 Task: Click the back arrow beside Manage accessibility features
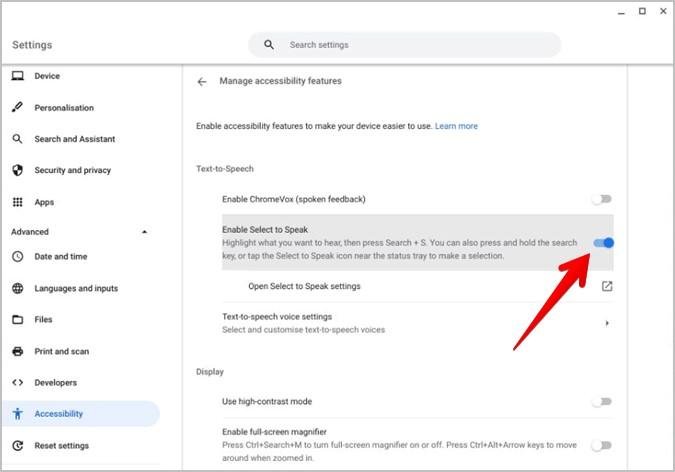[x=202, y=81]
